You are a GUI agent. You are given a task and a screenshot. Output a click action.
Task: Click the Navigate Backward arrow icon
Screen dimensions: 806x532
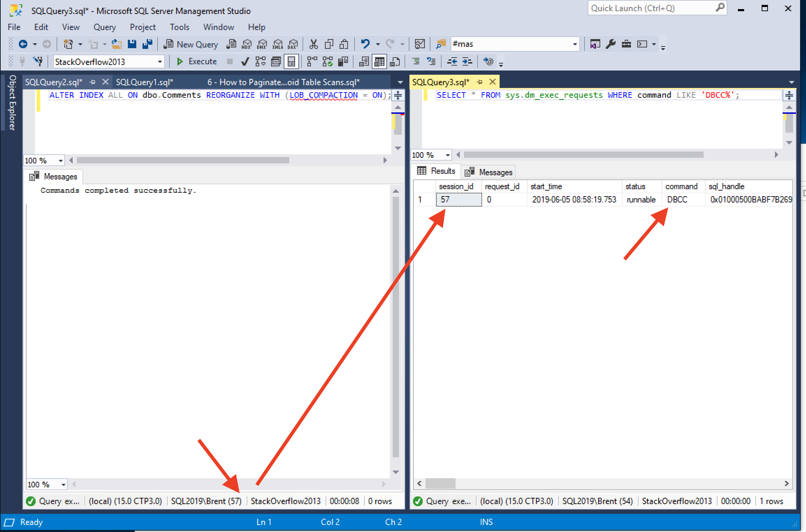pyautogui.click(x=23, y=44)
